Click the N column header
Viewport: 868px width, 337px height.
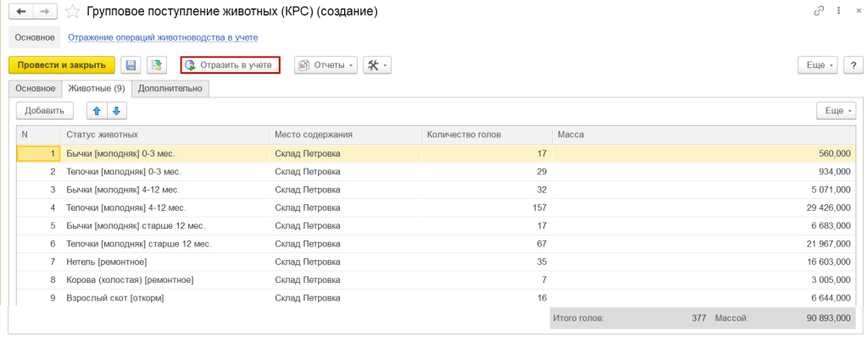point(39,135)
